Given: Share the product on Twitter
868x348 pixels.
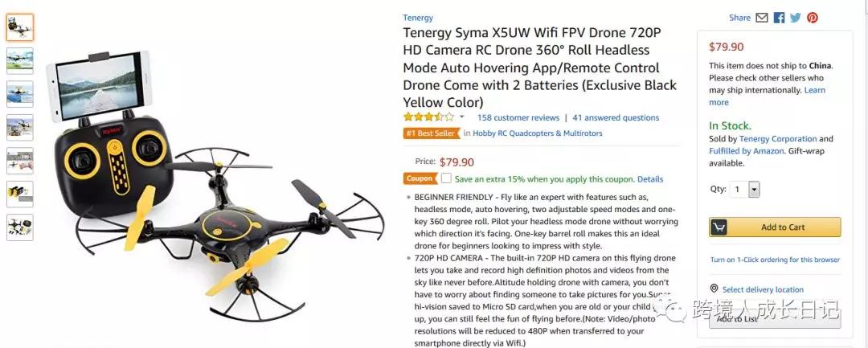Looking at the screenshot, I should coord(796,18).
